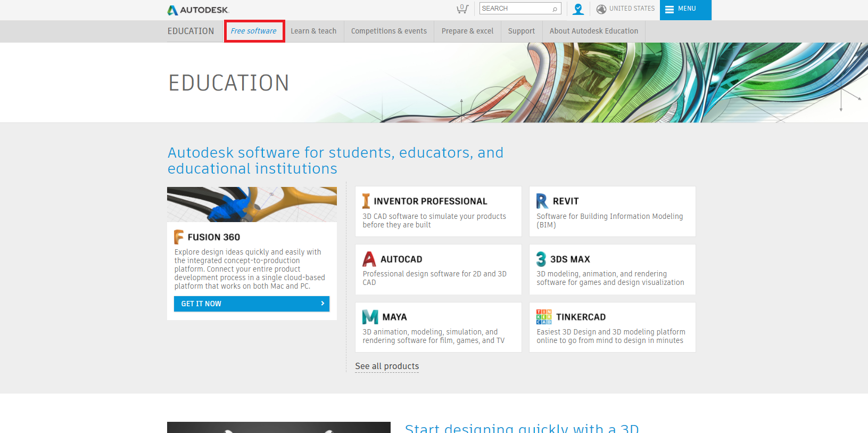868x433 pixels.
Task: Click the arrow on Get It Now
Action: 323,304
